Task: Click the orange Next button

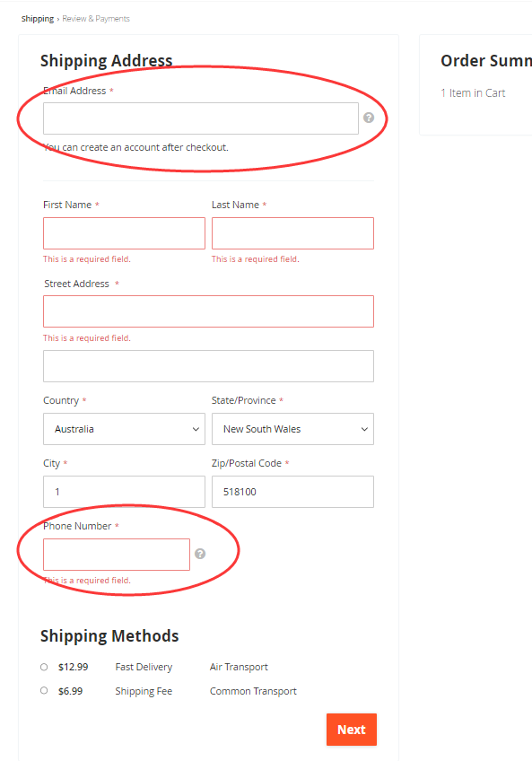Action: (352, 730)
